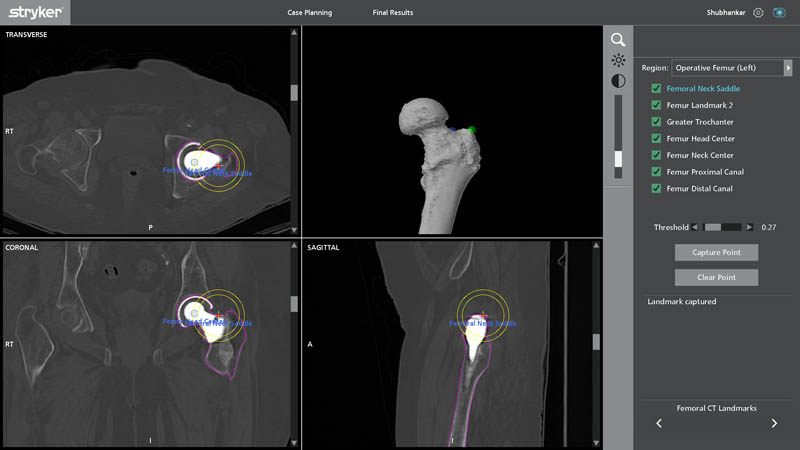Select Femoral Neck Saddle landmark label
Image resolution: width=800 pixels, height=450 pixels.
703,88
